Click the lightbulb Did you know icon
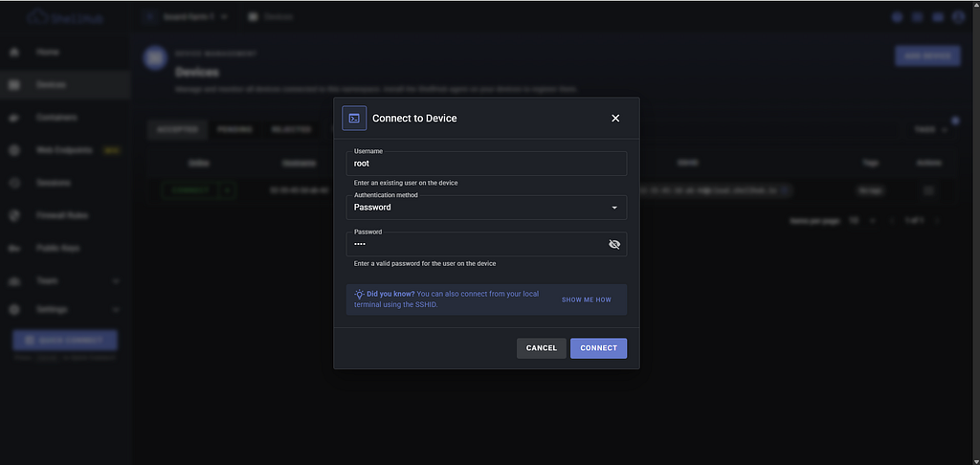This screenshot has height=465, width=980. [359, 294]
